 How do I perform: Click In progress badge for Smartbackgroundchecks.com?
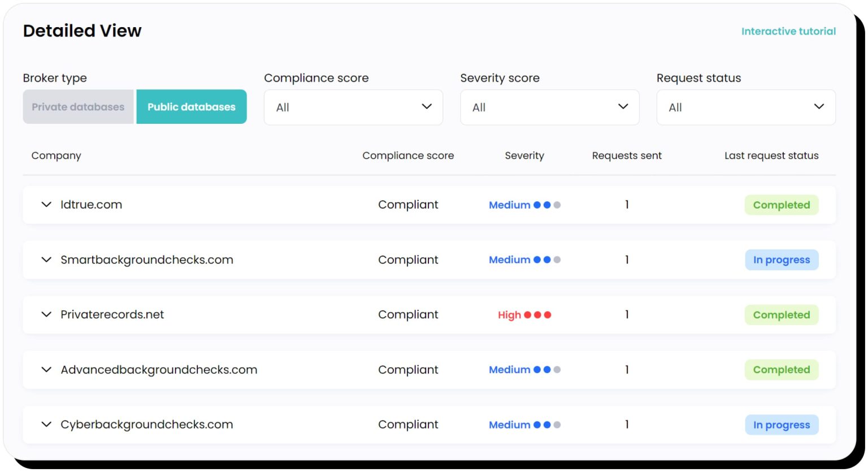click(x=781, y=260)
